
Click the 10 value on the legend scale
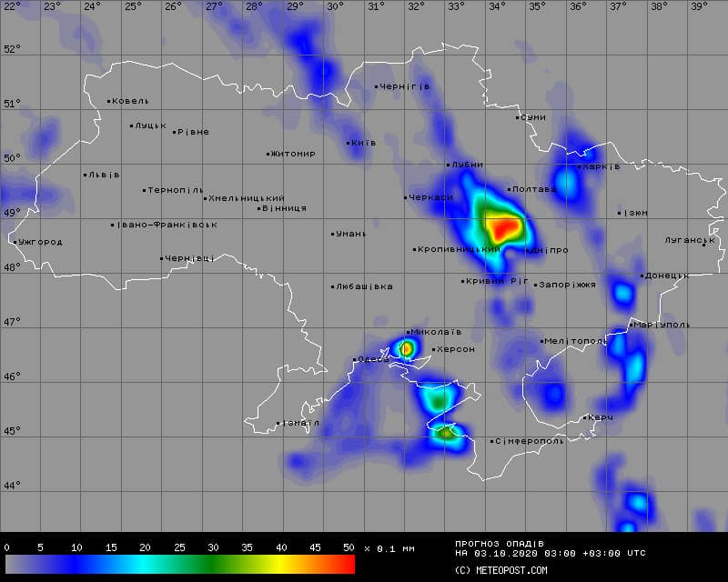click(76, 547)
